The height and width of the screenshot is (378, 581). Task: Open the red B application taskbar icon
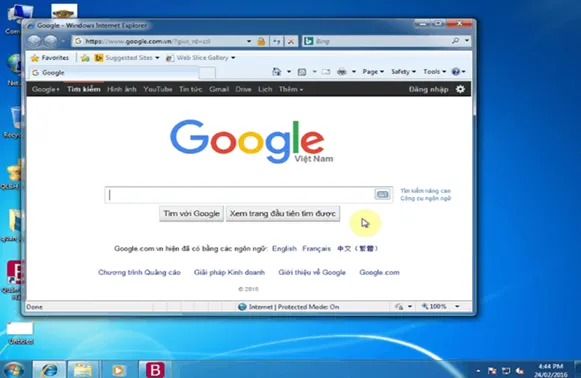coord(155,369)
